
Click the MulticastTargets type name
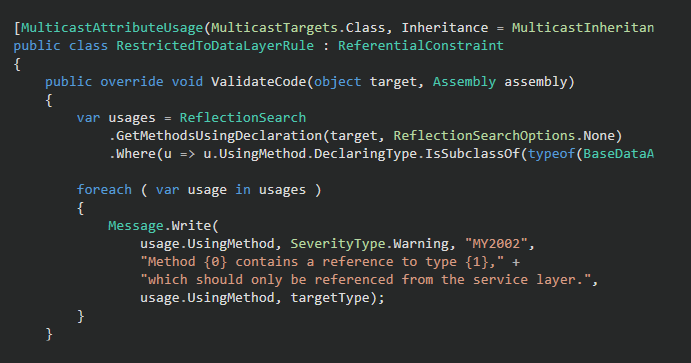click(x=275, y=28)
